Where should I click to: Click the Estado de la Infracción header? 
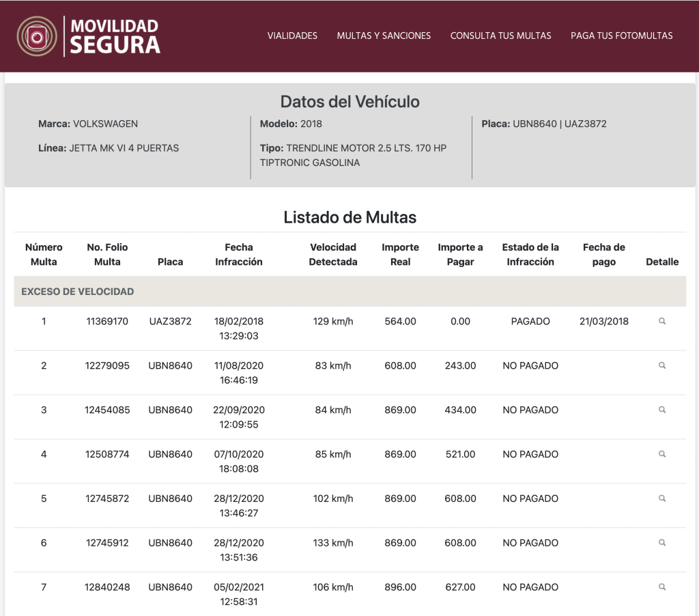(530, 255)
